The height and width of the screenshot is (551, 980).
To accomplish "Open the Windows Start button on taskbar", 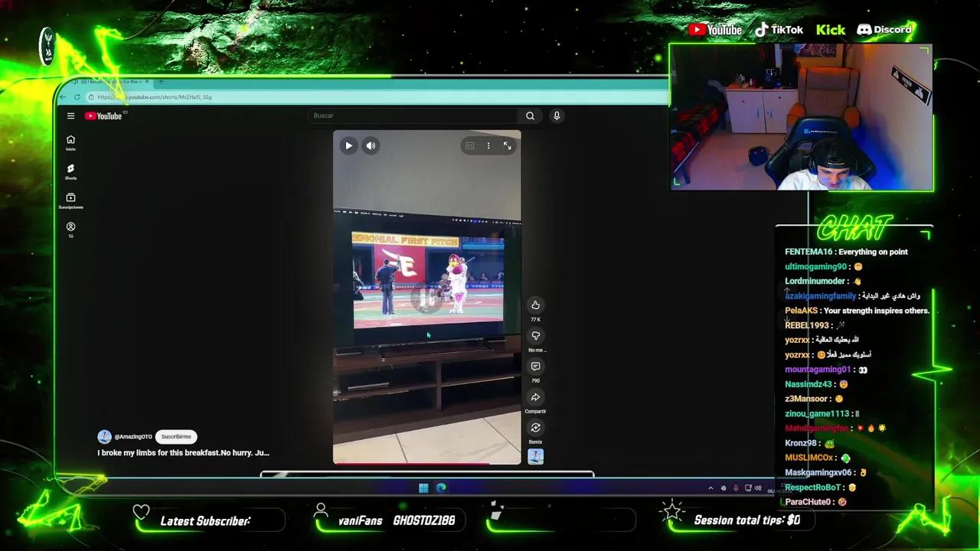I will point(423,487).
